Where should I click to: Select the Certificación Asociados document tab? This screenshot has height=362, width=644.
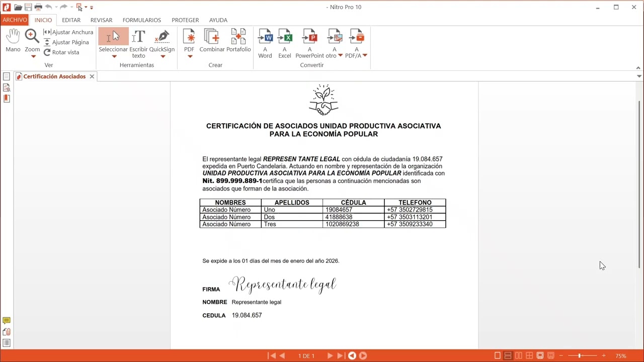pos(54,76)
